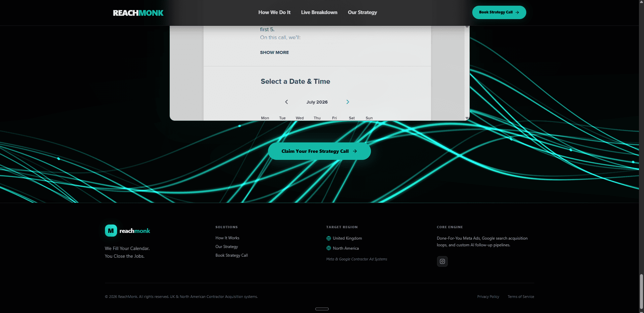The width and height of the screenshot is (644, 313).
Task: Click the CORE ENGINE footer heading
Action: [450, 227]
